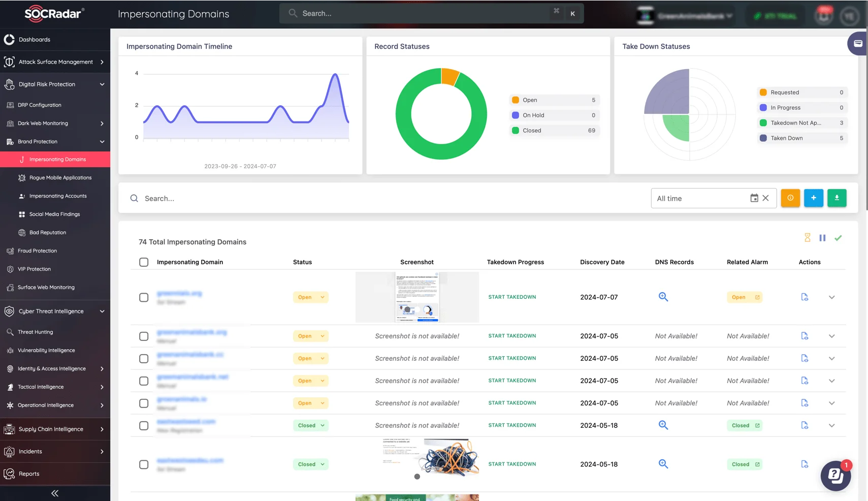Click the green download export button
868x501 pixels.
click(837, 198)
